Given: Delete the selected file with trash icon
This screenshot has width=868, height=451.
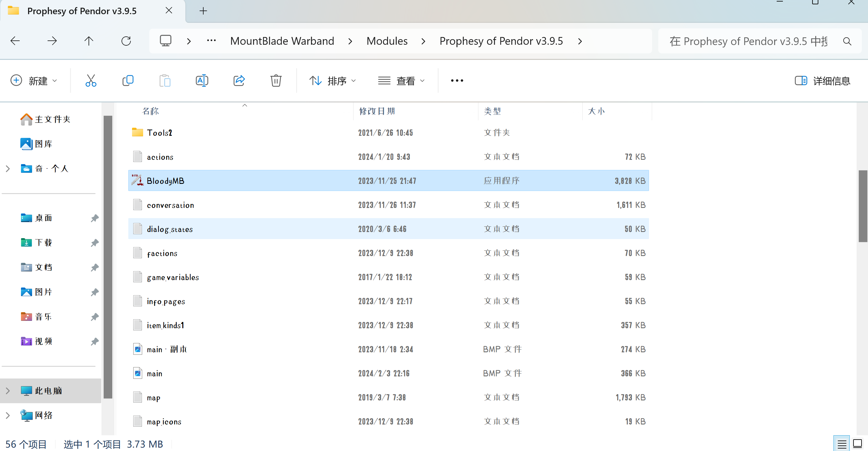Looking at the screenshot, I should pos(276,81).
